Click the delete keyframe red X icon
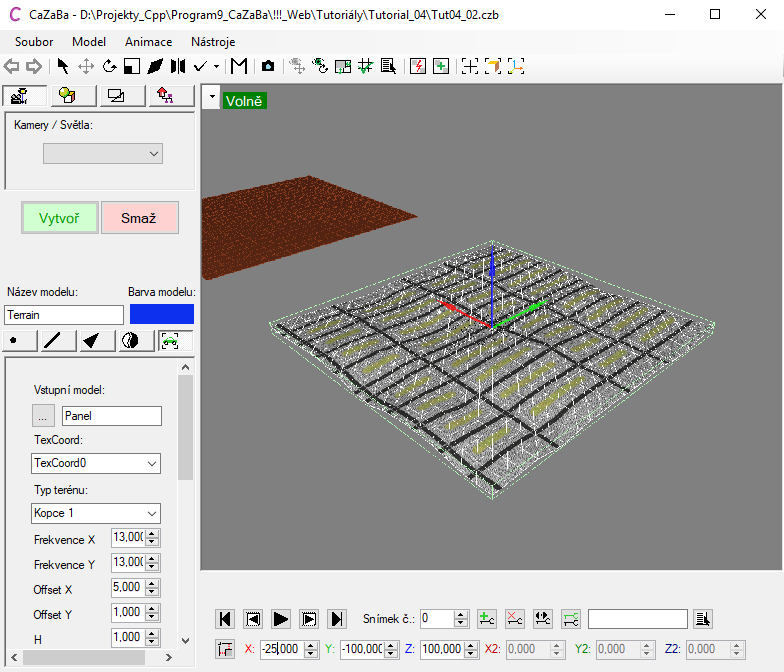Screen dimensions: 784x672 click(x=515, y=619)
